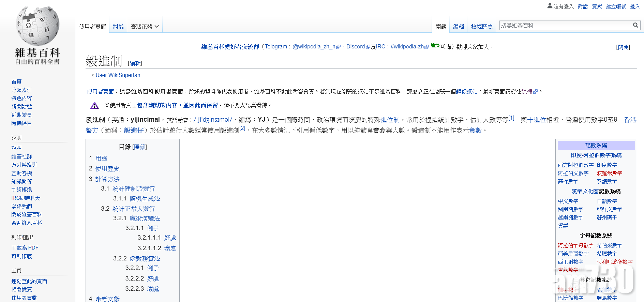Click the search magnifier icon
Viewport: 644px width, 302px height.
(x=635, y=25)
